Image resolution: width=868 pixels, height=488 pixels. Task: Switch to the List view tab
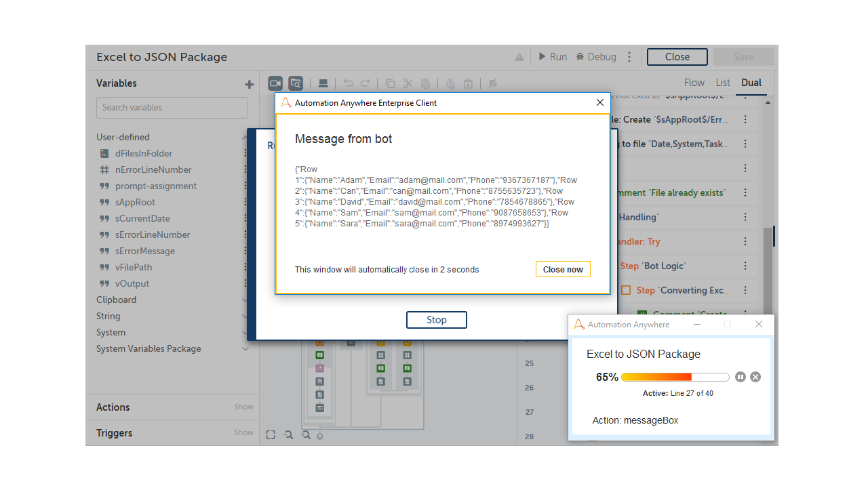coord(723,83)
